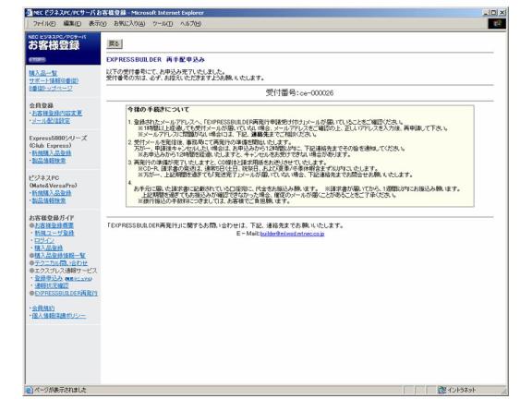Click the Windows flag logo in menu bar
532x399 pixels.
tap(497, 23)
